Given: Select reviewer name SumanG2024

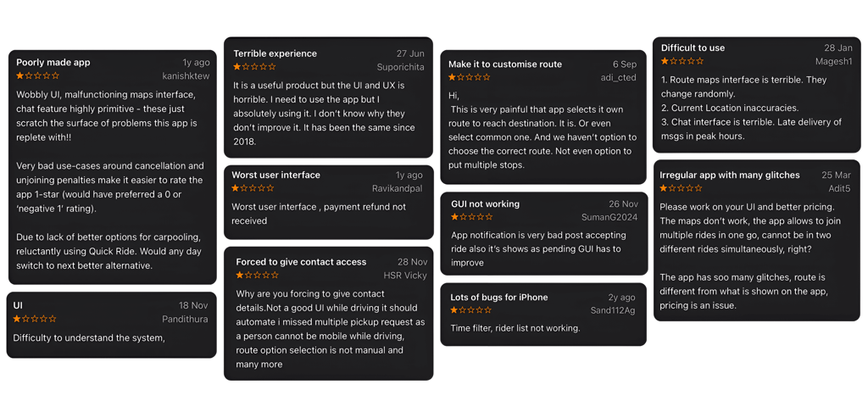Looking at the screenshot, I should coord(609,217).
